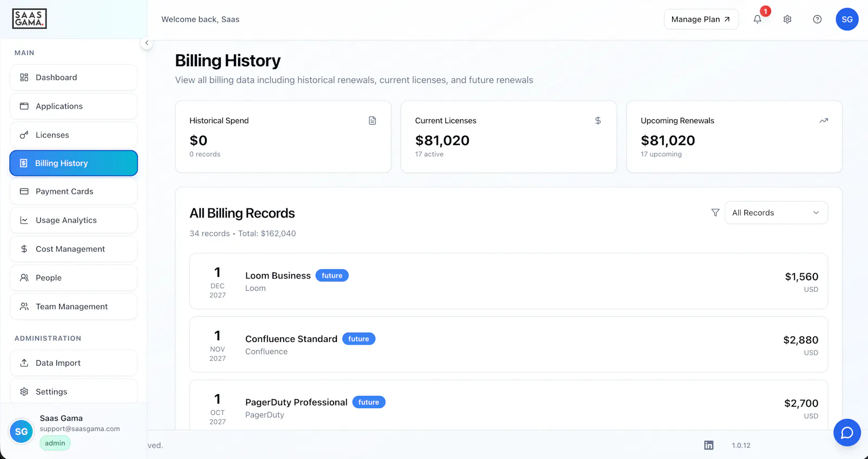868x459 pixels.
Task: Open the notifications bell
Action: 757,20
